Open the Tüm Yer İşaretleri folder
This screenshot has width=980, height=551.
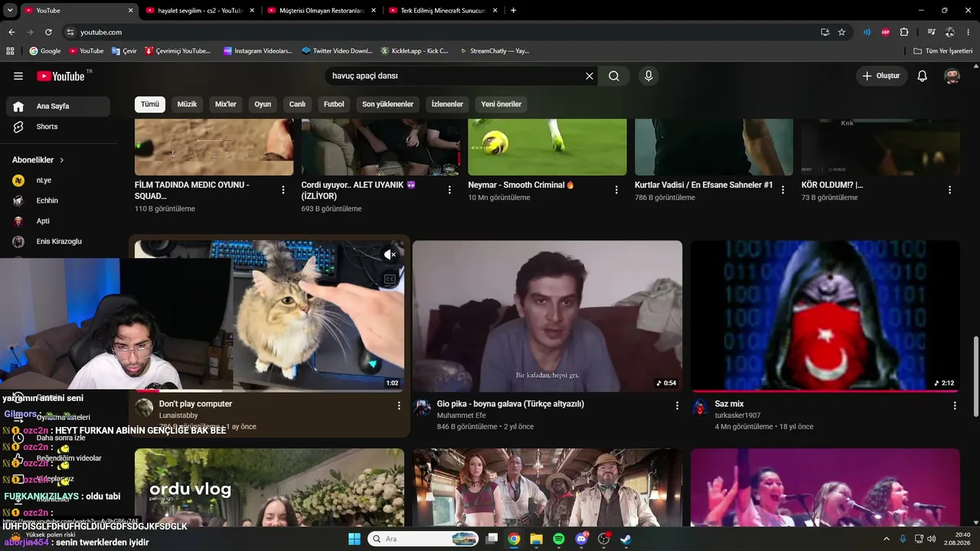[x=942, y=51]
